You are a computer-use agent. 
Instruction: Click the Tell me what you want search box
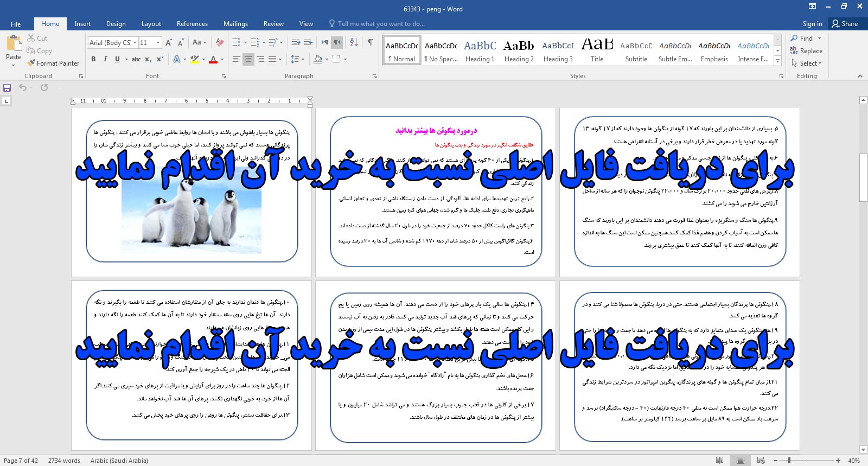coord(381,24)
